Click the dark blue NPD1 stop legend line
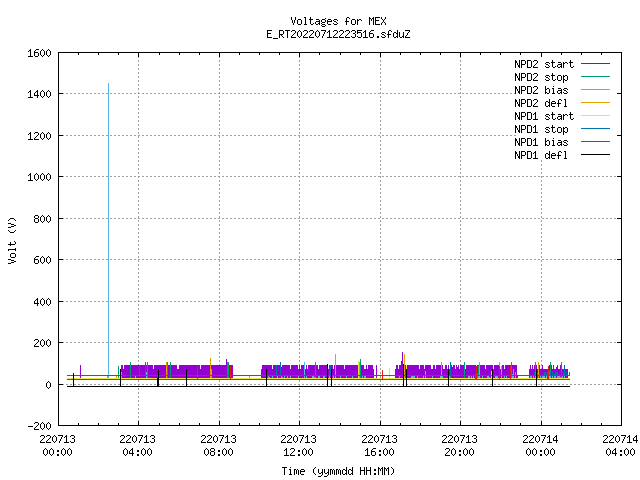 pos(596,129)
